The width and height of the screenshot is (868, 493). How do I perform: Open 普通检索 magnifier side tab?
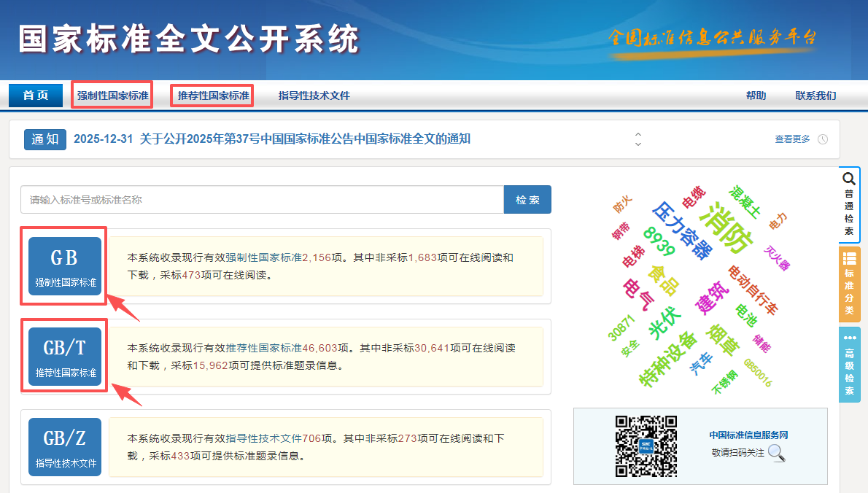point(849,205)
